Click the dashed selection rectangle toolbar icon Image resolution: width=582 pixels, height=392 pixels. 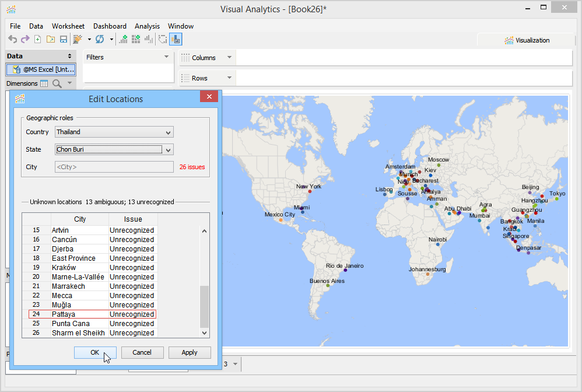163,39
